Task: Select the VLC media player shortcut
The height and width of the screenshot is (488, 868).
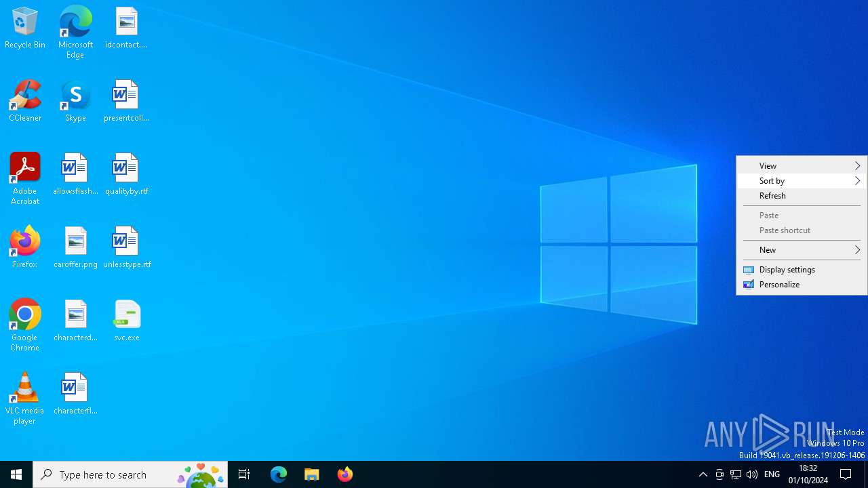Action: 25,399
